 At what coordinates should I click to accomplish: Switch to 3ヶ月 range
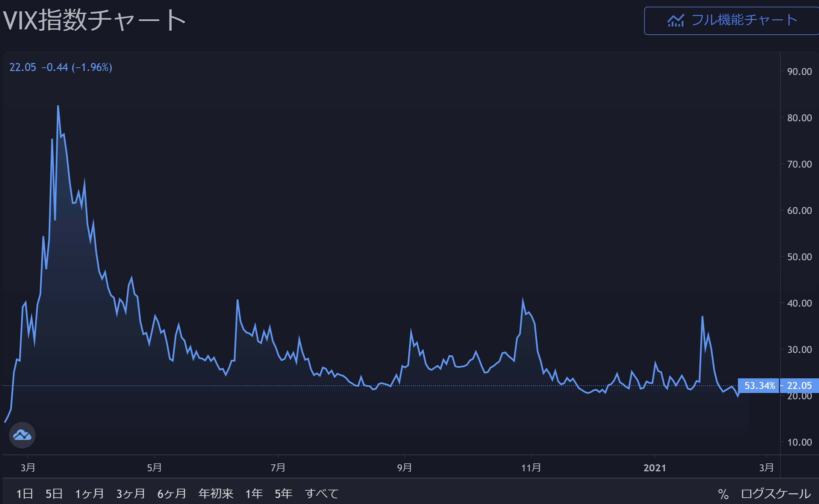point(130,494)
